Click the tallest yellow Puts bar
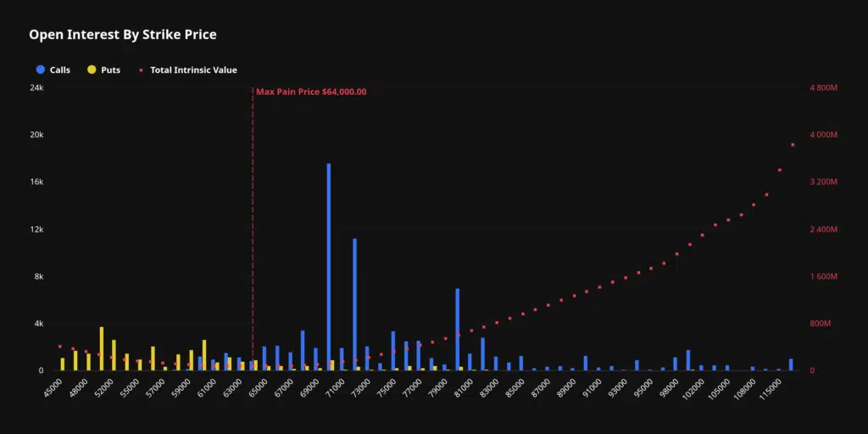868x434 pixels. click(x=102, y=348)
